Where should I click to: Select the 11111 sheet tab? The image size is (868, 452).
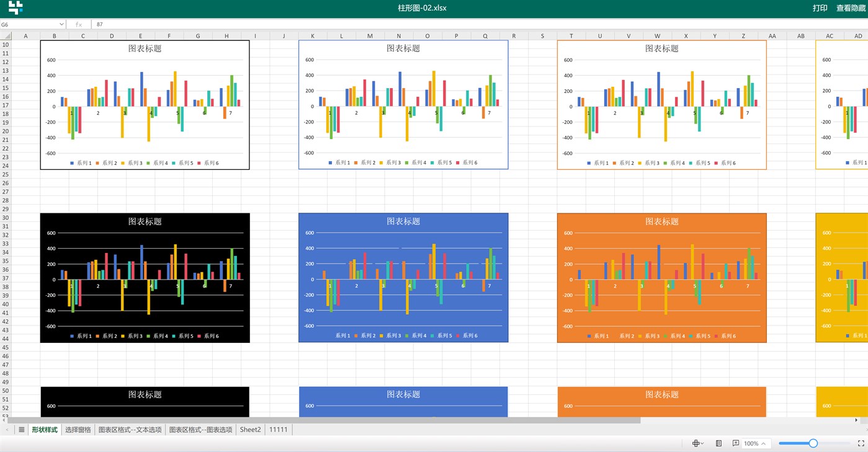coord(279,429)
